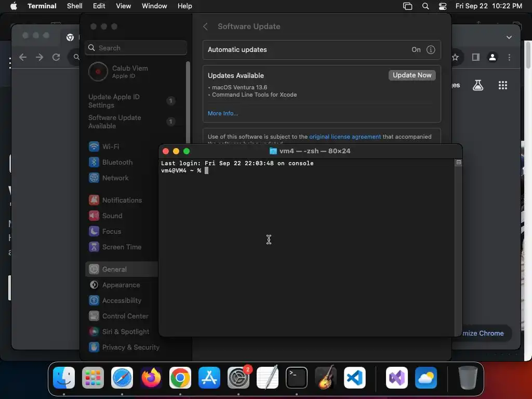Open App Store from the Dock

209,378
